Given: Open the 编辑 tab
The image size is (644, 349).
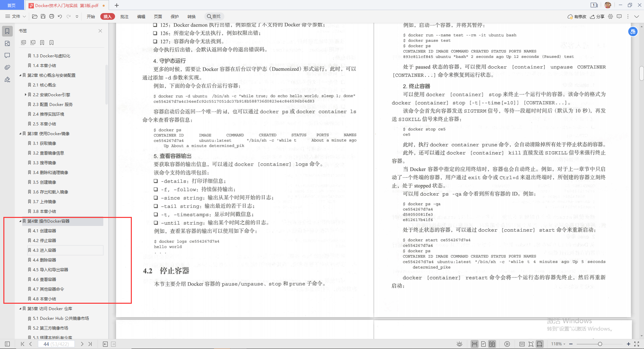Looking at the screenshot, I should coord(141,16).
